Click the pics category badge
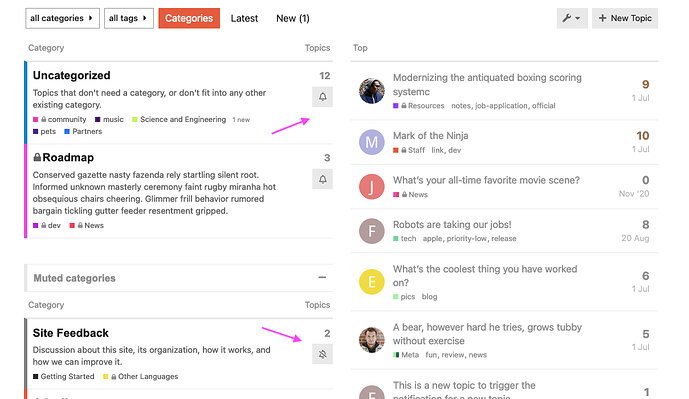The image size is (689, 399). click(x=404, y=297)
